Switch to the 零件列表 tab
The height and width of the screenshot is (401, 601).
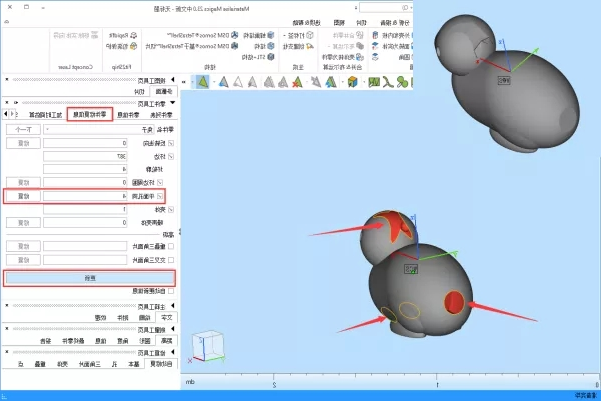coord(161,115)
